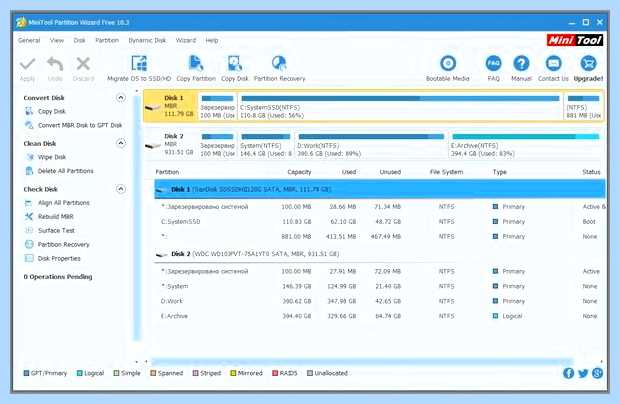Screen dimensions: 620x404
Task: Click the Type column header
Action: point(499,172)
